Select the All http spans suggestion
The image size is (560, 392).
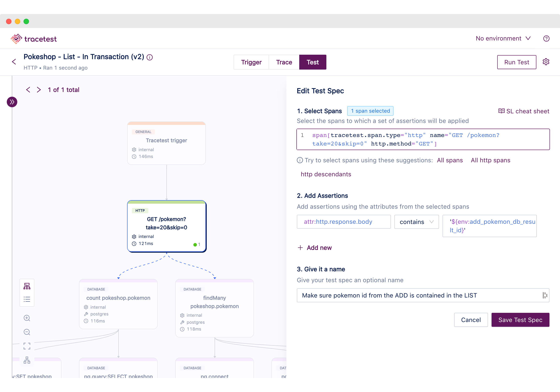point(490,160)
